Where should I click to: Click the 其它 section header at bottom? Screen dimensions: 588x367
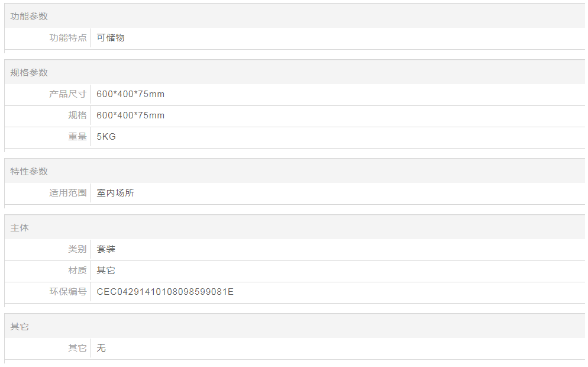(20, 327)
